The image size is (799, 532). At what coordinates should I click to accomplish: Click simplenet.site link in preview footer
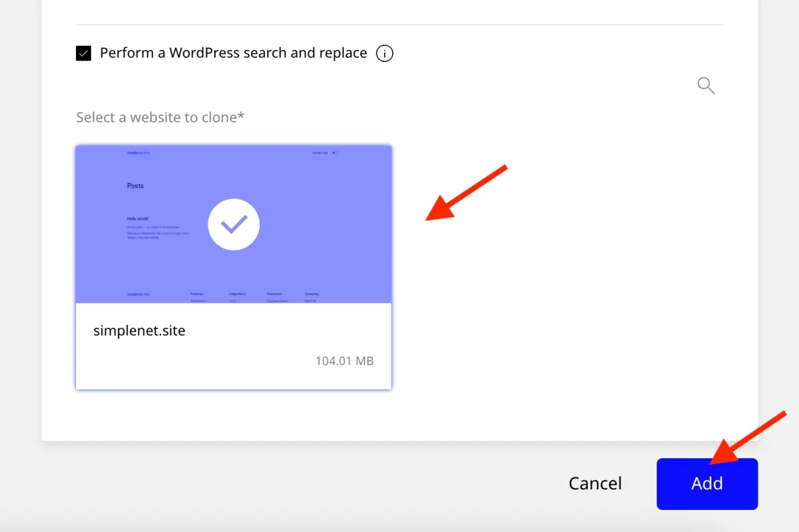tap(138, 294)
